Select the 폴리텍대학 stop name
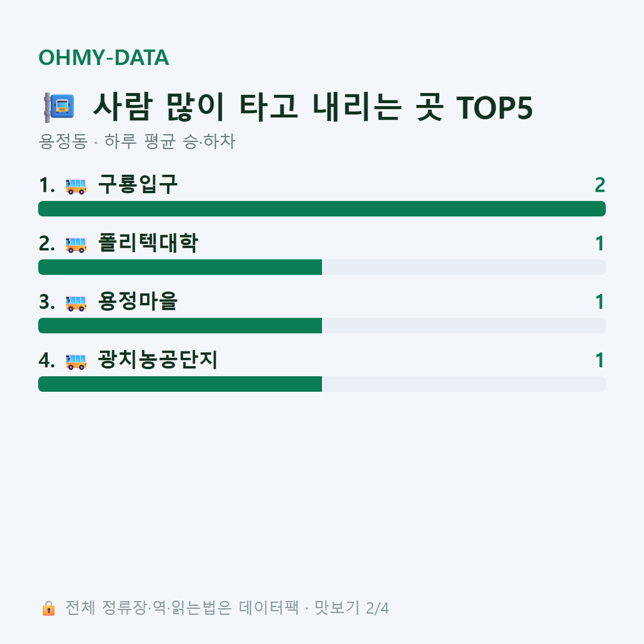This screenshot has height=644, width=644. click(148, 243)
